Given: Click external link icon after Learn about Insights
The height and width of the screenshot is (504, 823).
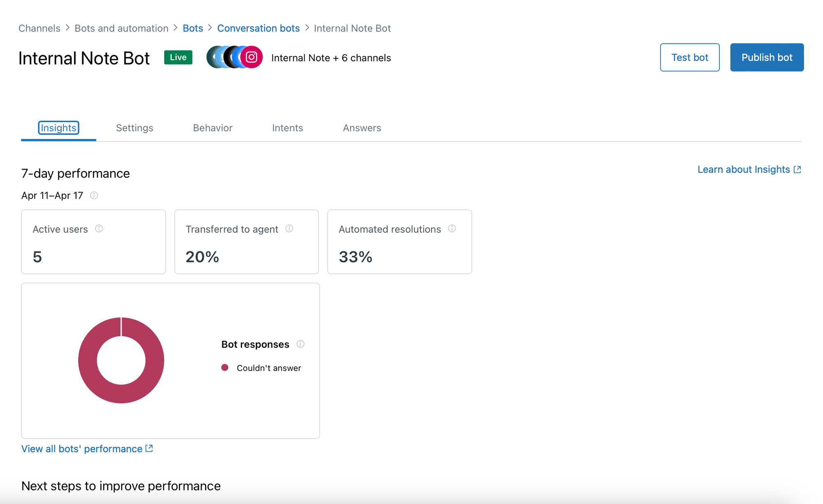Looking at the screenshot, I should 797,170.
